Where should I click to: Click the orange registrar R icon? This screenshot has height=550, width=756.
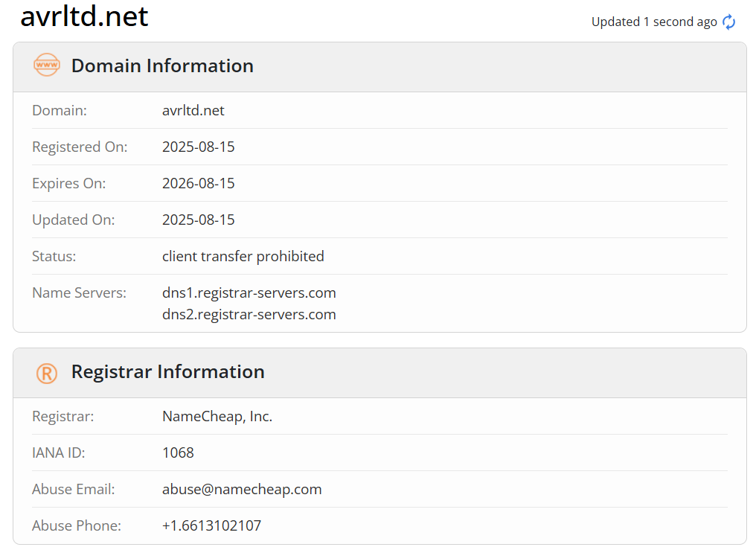pos(47,373)
